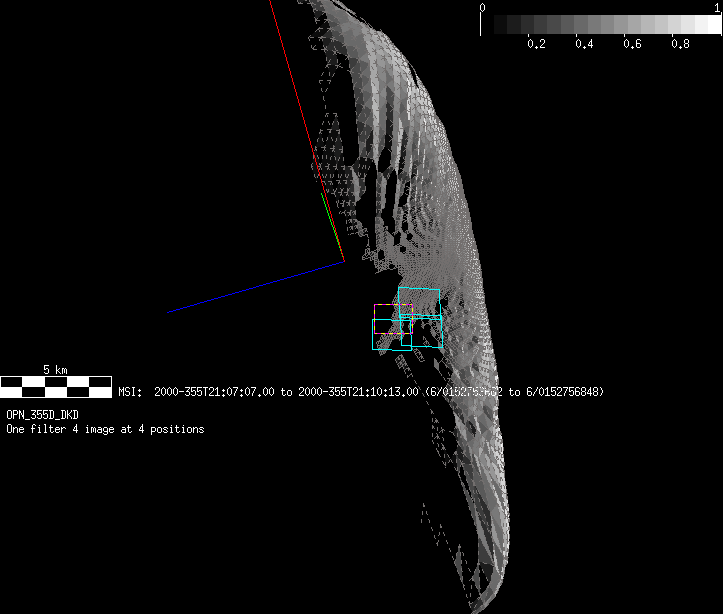
Task: Click the magenta-yellow dashed footprint box
Action: point(393,319)
